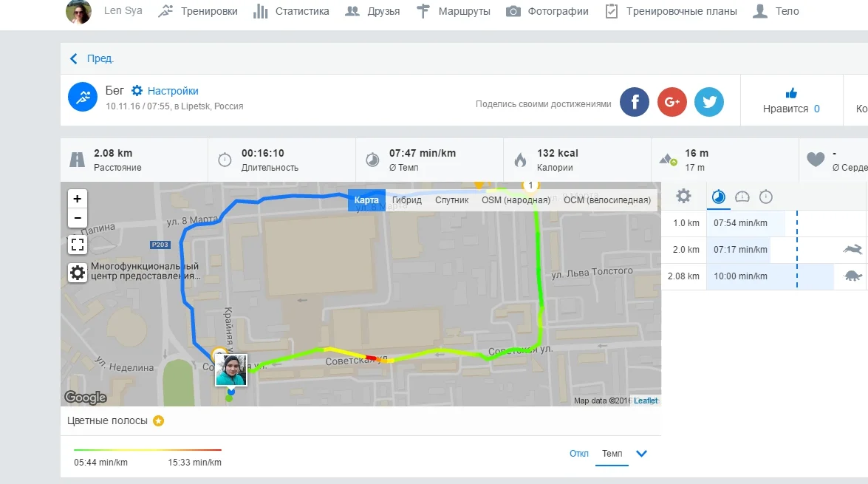Zoom out on the map
This screenshot has height=484, width=868.
(x=78, y=218)
